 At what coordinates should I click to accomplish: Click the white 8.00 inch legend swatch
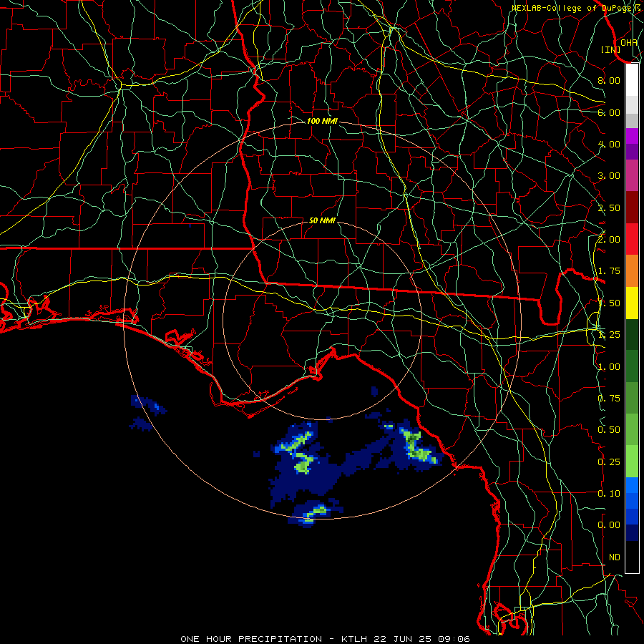coord(632,80)
